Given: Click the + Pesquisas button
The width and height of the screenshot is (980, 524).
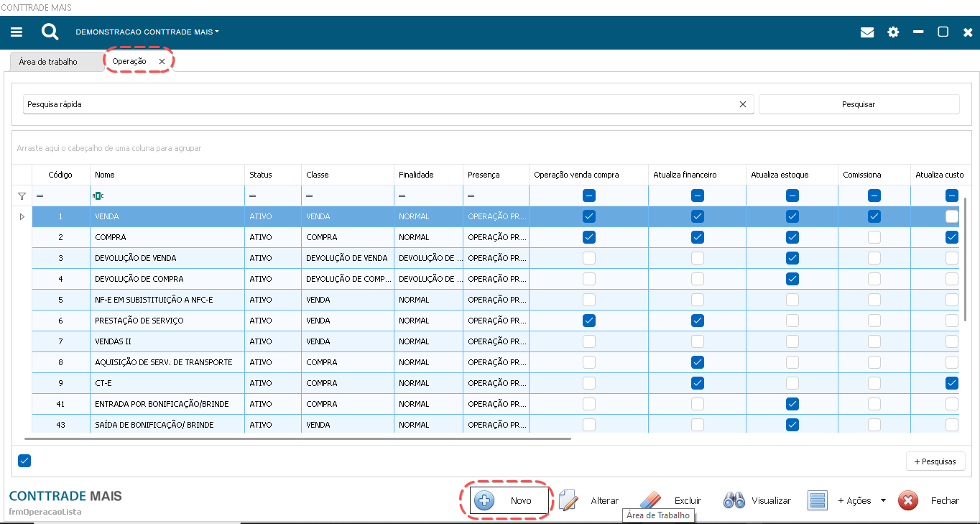Looking at the screenshot, I should coord(935,461).
